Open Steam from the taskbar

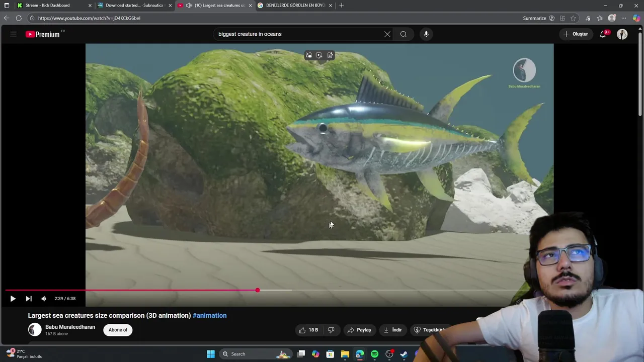tap(404, 354)
